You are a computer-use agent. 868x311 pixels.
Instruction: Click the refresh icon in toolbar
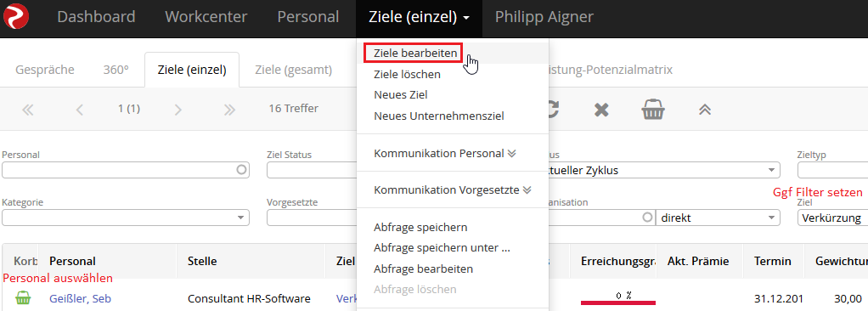point(552,109)
